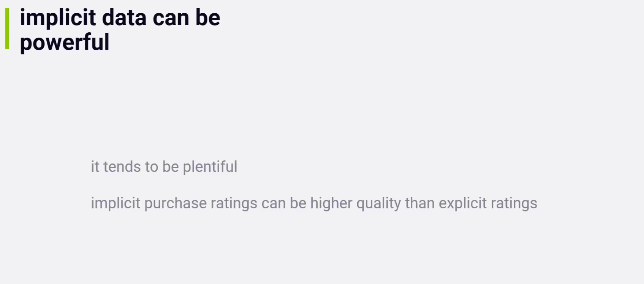Image resolution: width=644 pixels, height=284 pixels.
Task: Click the word "purchase" in the second line
Action: [176, 203]
